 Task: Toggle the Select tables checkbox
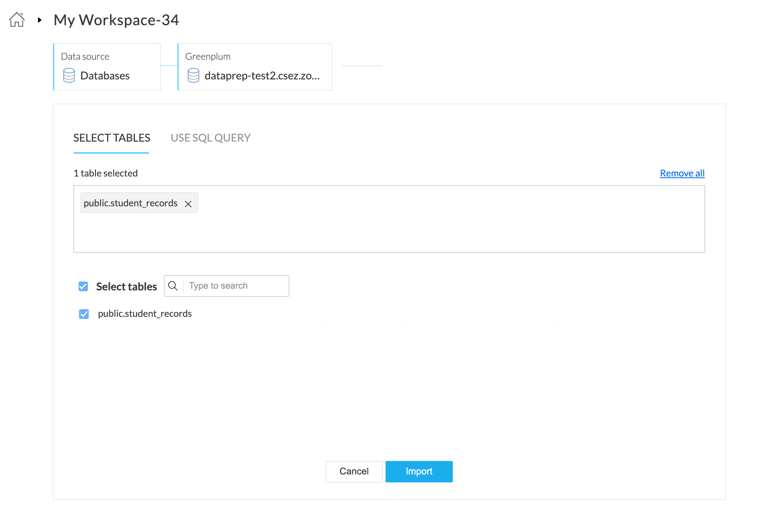(83, 287)
